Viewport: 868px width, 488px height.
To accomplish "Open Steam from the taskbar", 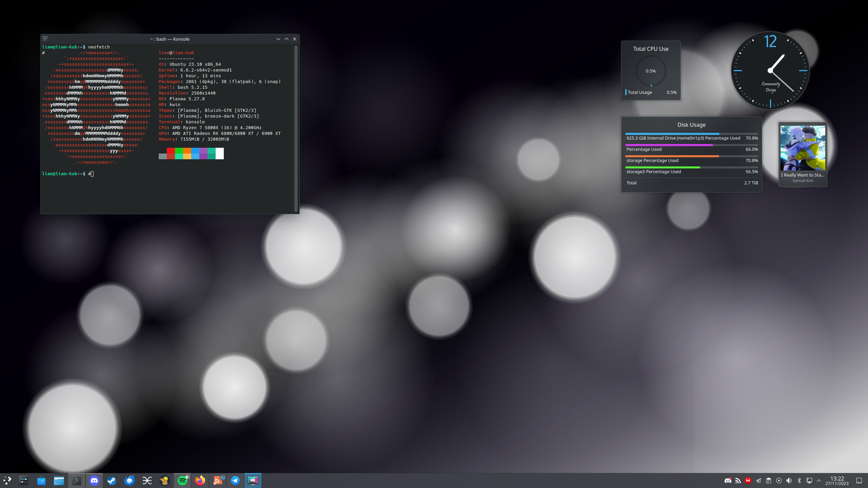I will [112, 481].
